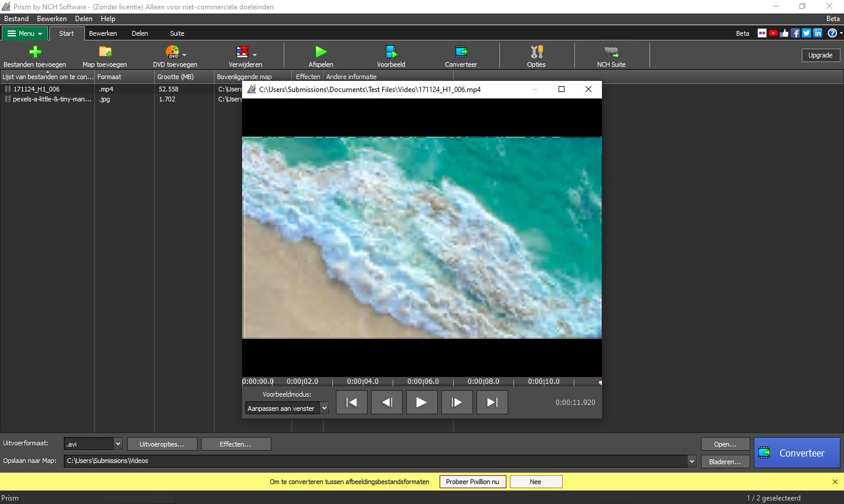Expand the Verwijderen dropdown arrow
The image size is (844, 504).
click(x=255, y=55)
